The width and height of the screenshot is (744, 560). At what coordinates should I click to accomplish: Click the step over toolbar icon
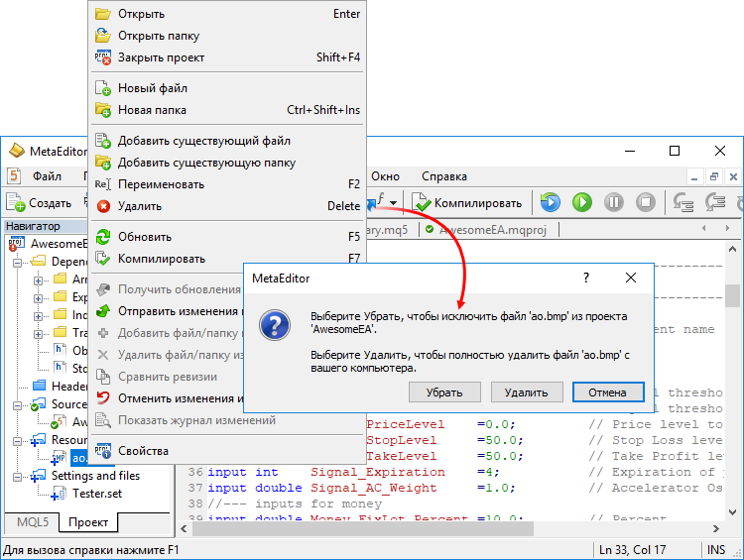click(x=715, y=202)
